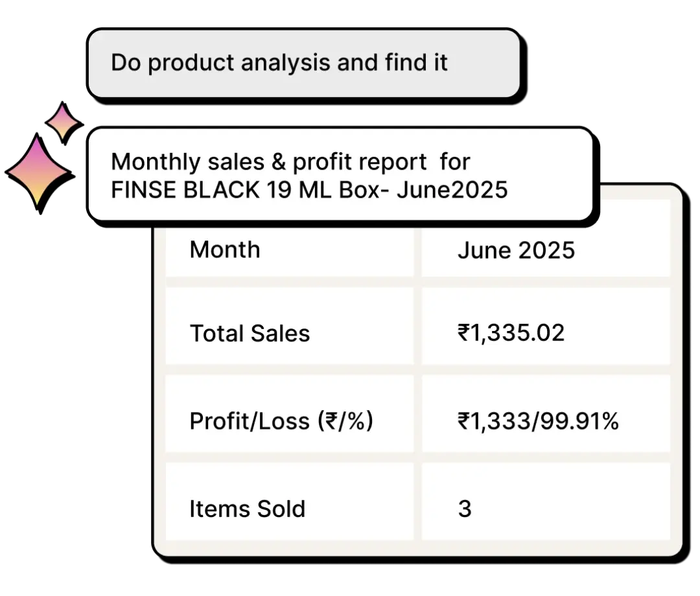Click the word "Sold" in Items Sold
The width and height of the screenshot is (700, 596).
tap(280, 509)
